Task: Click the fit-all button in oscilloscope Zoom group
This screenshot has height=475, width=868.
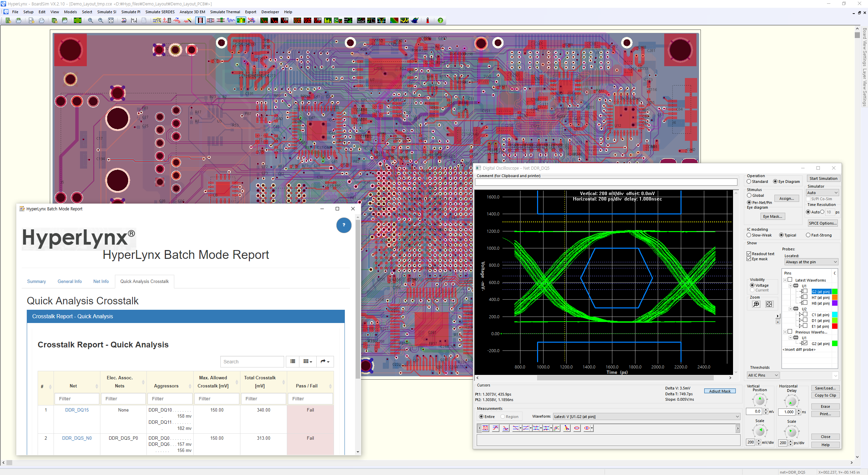Action: pos(769,304)
